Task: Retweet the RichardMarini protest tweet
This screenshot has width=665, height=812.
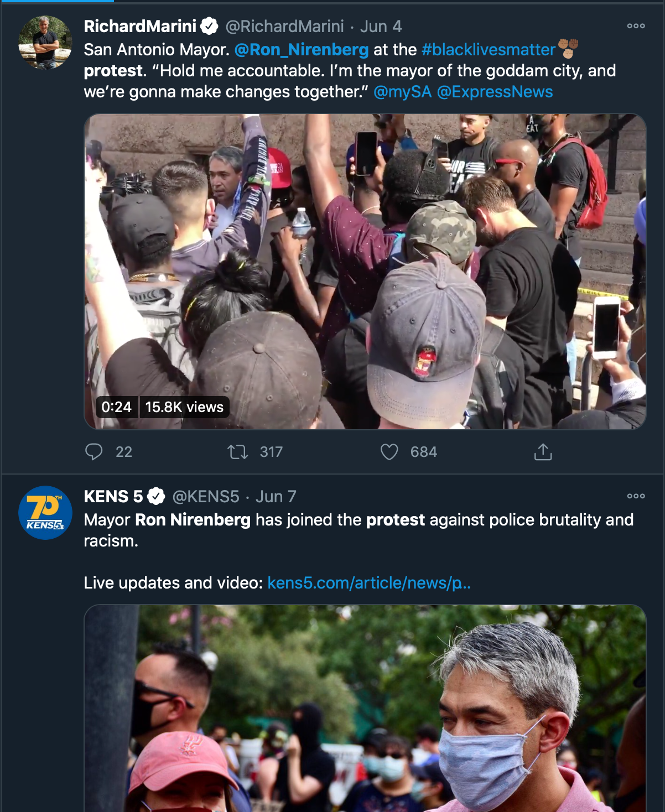Action: pos(238,452)
